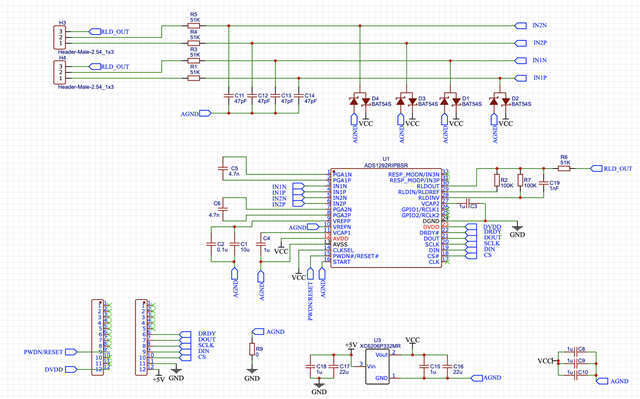
Task: Select capacitor C14 47pF
Action: (299, 96)
